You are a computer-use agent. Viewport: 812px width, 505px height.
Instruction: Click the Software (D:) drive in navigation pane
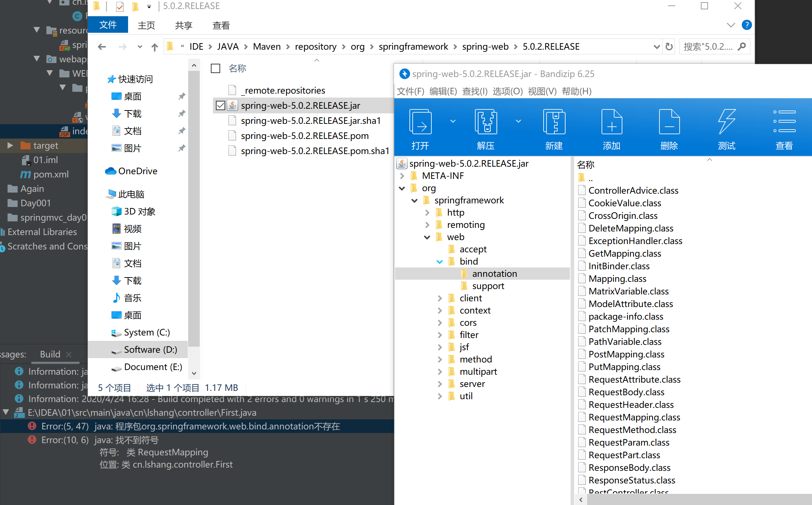coord(150,350)
